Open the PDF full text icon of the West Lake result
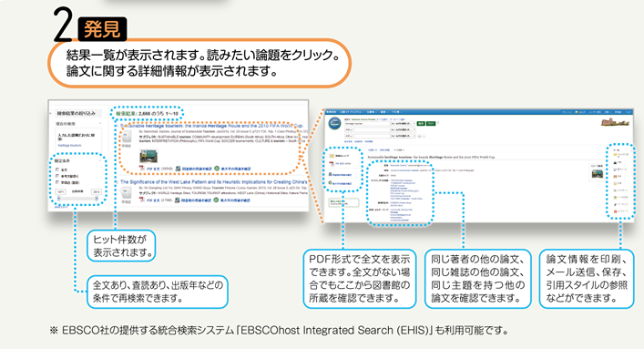The width and height of the screenshot is (644, 349). [x=142, y=200]
